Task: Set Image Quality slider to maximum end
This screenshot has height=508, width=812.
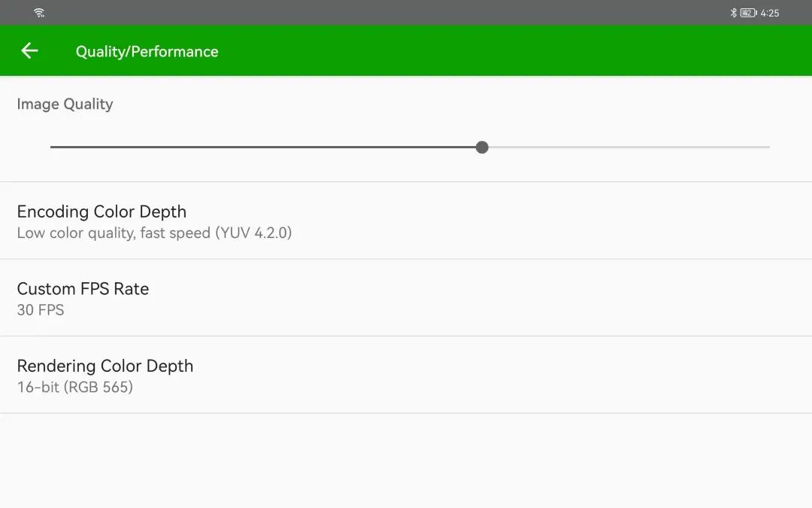Action: pyautogui.click(x=768, y=147)
